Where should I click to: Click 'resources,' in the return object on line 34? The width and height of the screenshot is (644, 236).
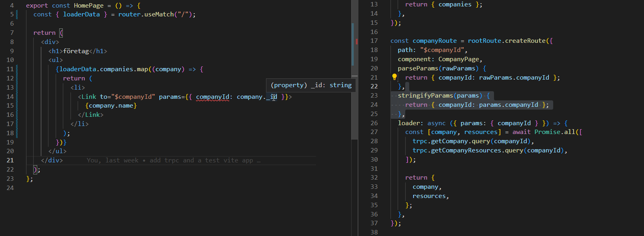click(x=431, y=196)
